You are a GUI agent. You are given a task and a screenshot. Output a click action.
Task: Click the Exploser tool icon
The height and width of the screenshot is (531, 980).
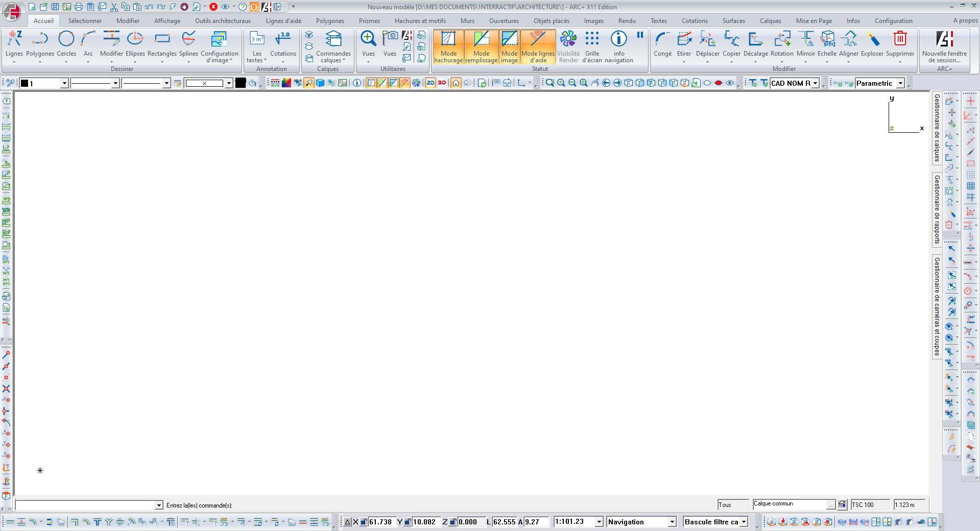coord(872,39)
